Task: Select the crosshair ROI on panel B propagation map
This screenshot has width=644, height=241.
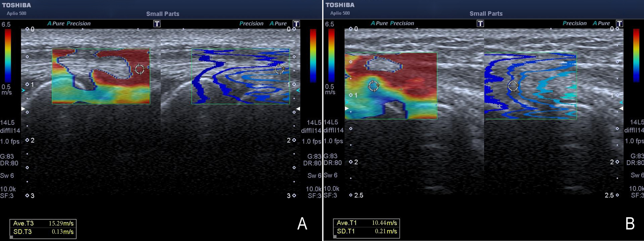Action: pyautogui.click(x=513, y=86)
